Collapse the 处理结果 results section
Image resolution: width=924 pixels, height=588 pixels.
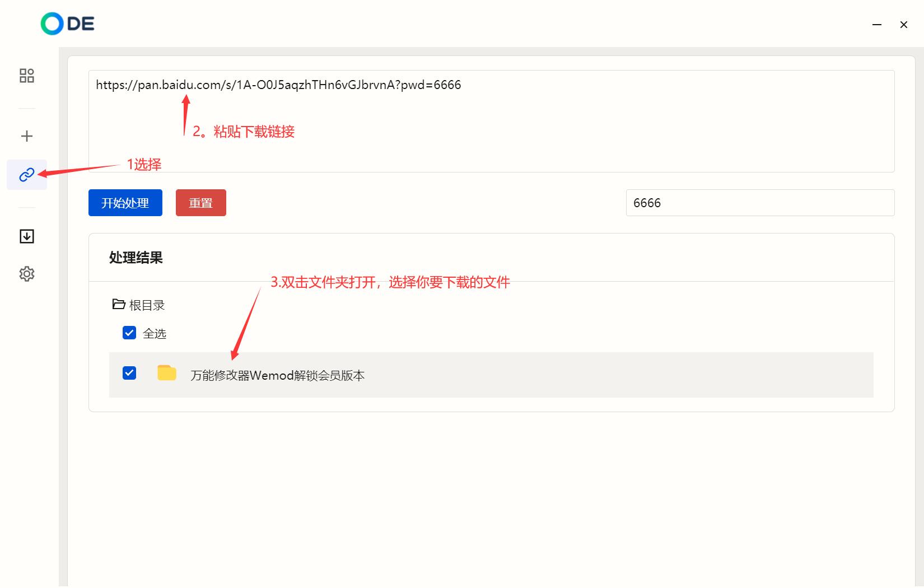click(135, 257)
